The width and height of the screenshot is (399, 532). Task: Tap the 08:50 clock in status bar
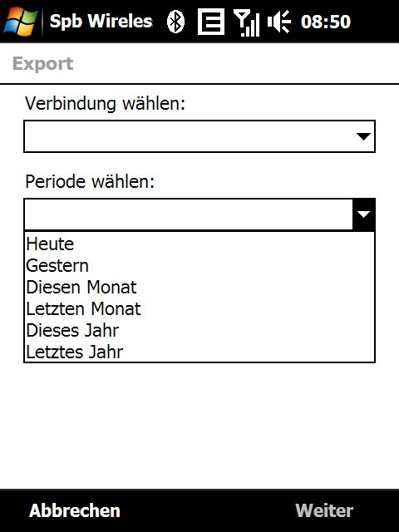pos(326,22)
